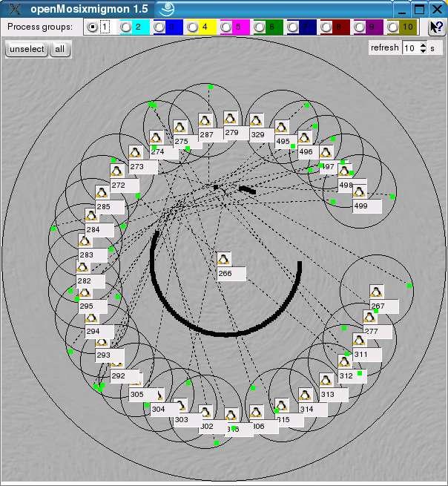Click the penguin icon above node 499
448x486 pixels.
click(x=360, y=192)
